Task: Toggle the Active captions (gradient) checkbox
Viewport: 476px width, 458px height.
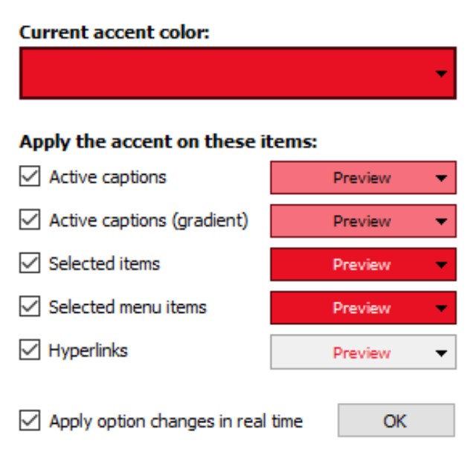Action: click(30, 221)
